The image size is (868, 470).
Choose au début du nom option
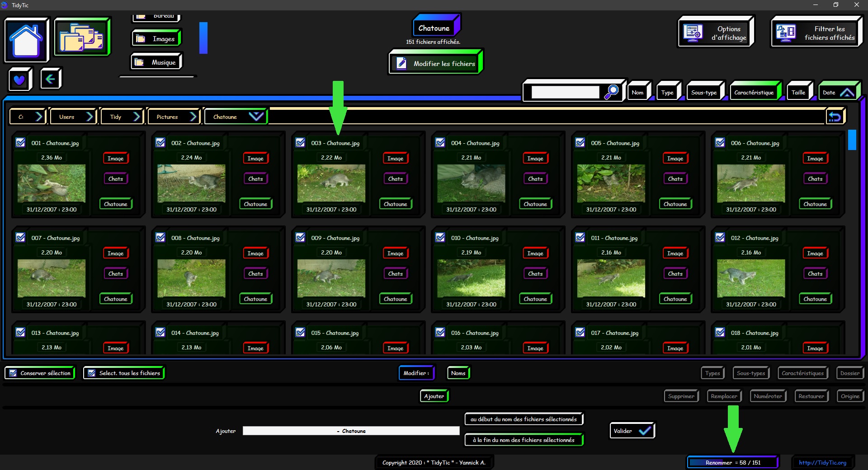click(524, 419)
